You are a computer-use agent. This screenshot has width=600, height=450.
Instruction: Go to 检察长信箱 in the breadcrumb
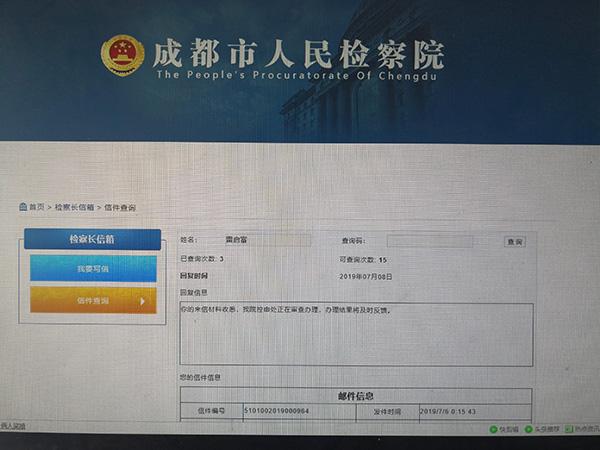pyautogui.click(x=74, y=207)
